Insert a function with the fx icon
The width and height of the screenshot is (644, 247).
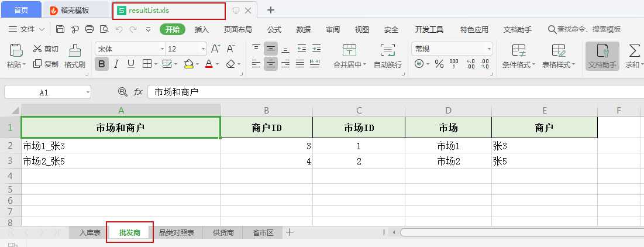(138, 92)
